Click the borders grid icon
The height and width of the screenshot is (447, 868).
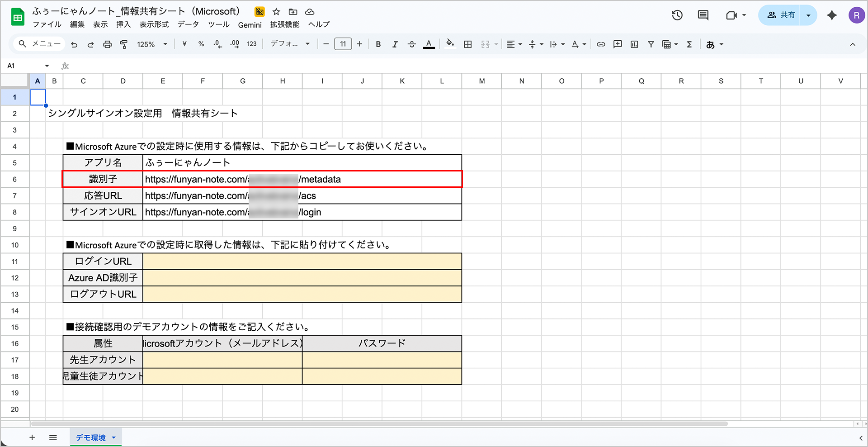pos(468,44)
